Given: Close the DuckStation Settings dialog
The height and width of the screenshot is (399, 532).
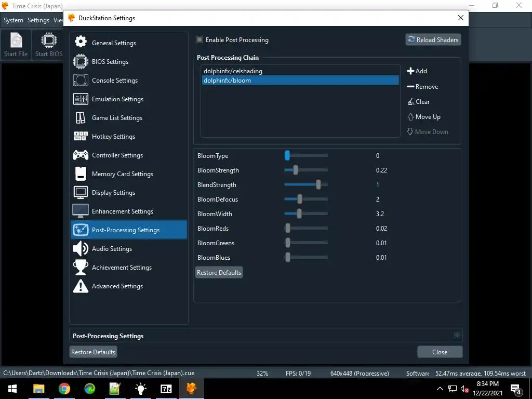Looking at the screenshot, I should (x=460, y=18).
